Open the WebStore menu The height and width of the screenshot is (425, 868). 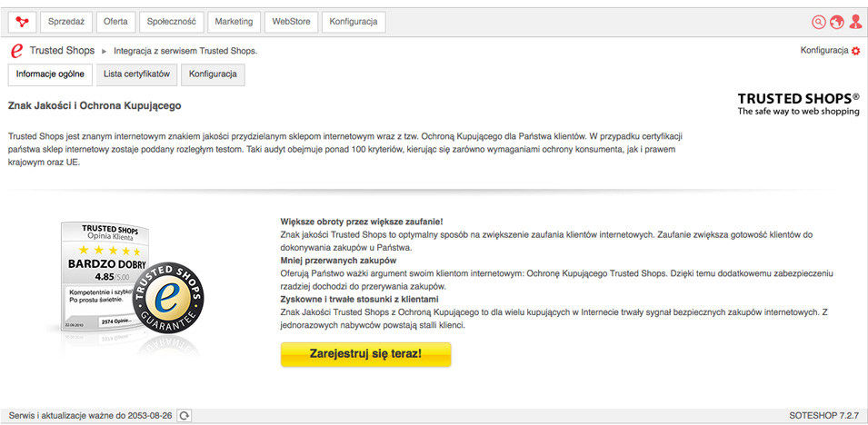pyautogui.click(x=291, y=22)
